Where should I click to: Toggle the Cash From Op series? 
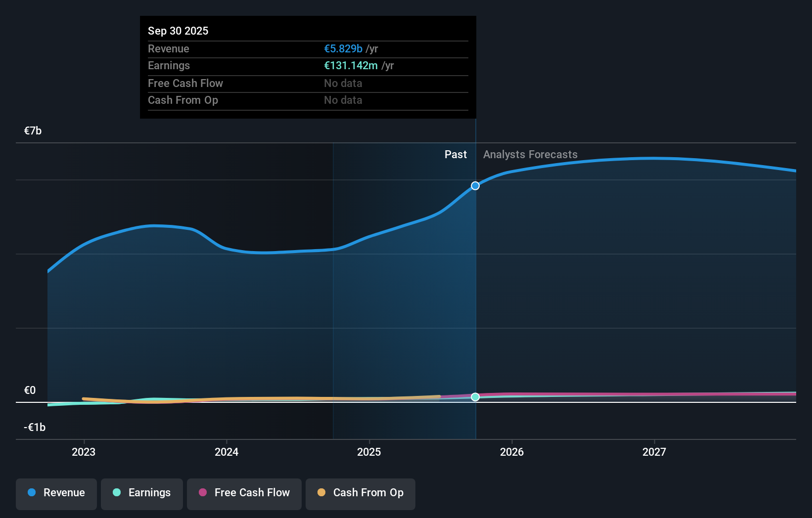pyautogui.click(x=360, y=493)
